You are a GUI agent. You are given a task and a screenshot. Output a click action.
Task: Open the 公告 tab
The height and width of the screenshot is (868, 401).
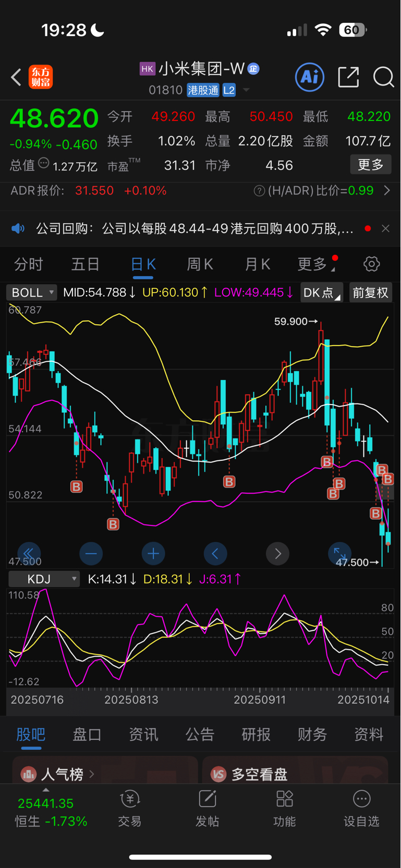click(x=200, y=735)
